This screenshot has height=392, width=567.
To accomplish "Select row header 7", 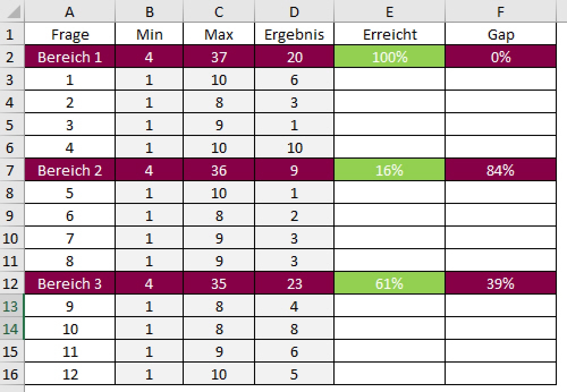I will [11, 170].
